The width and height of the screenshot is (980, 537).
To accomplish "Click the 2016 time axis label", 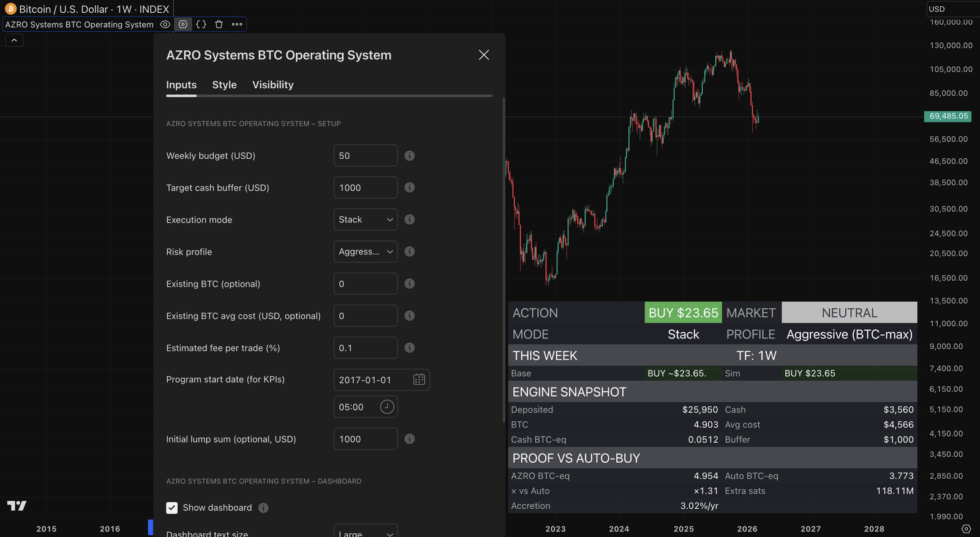I will 110,528.
